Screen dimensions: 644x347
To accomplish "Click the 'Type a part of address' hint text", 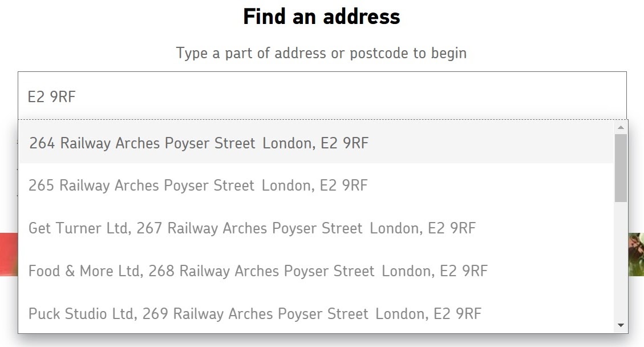I will [x=322, y=53].
